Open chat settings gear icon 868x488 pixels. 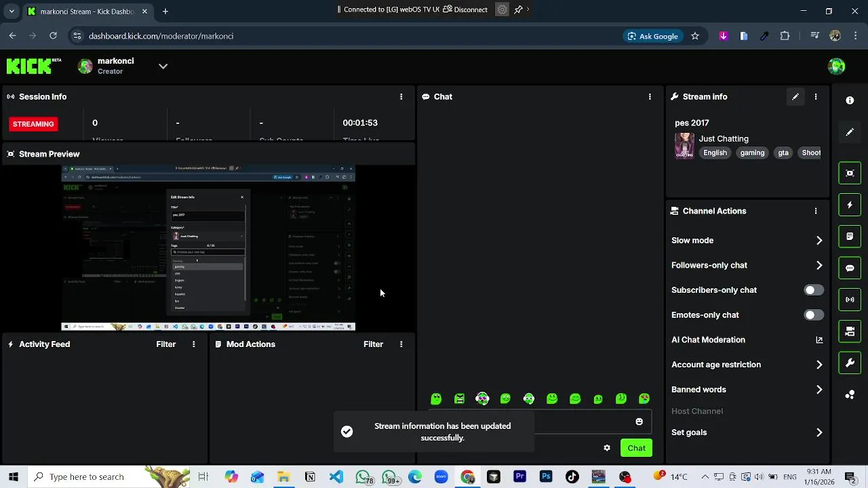coord(607,448)
